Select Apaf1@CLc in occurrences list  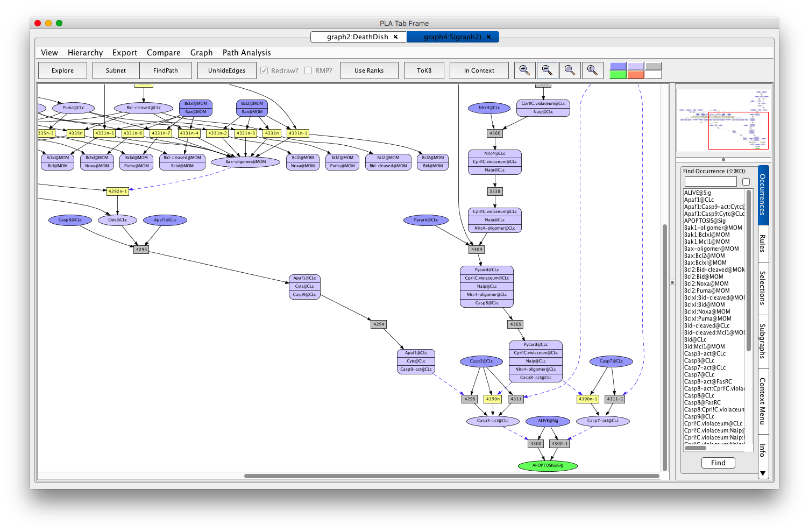pos(699,200)
